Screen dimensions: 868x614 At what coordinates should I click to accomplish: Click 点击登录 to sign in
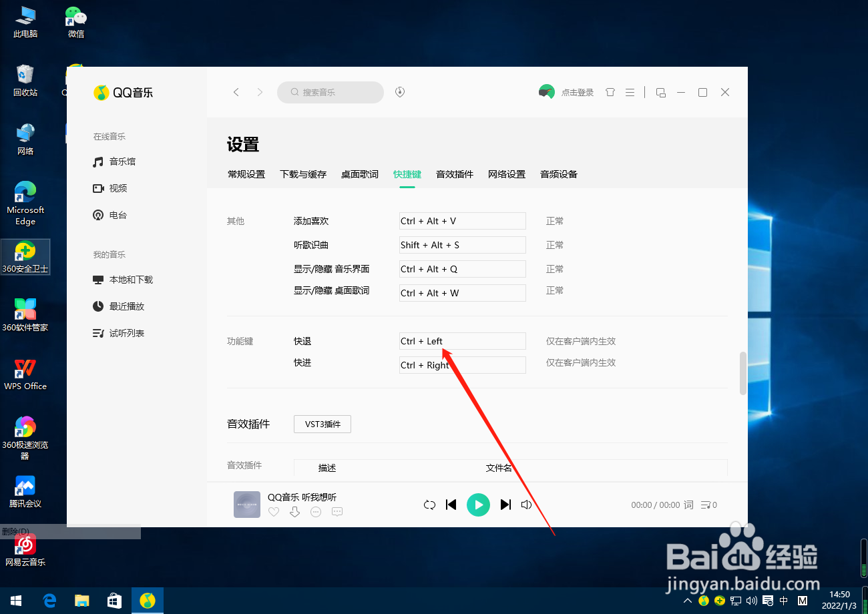[x=578, y=93]
